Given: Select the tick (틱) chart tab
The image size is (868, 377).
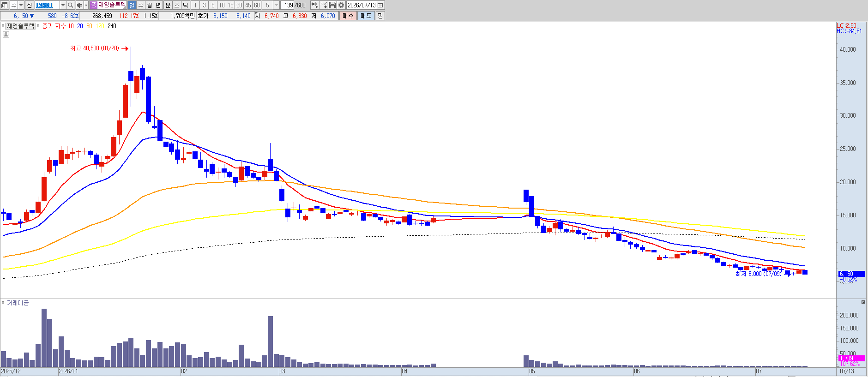Looking at the screenshot, I should [x=186, y=5].
